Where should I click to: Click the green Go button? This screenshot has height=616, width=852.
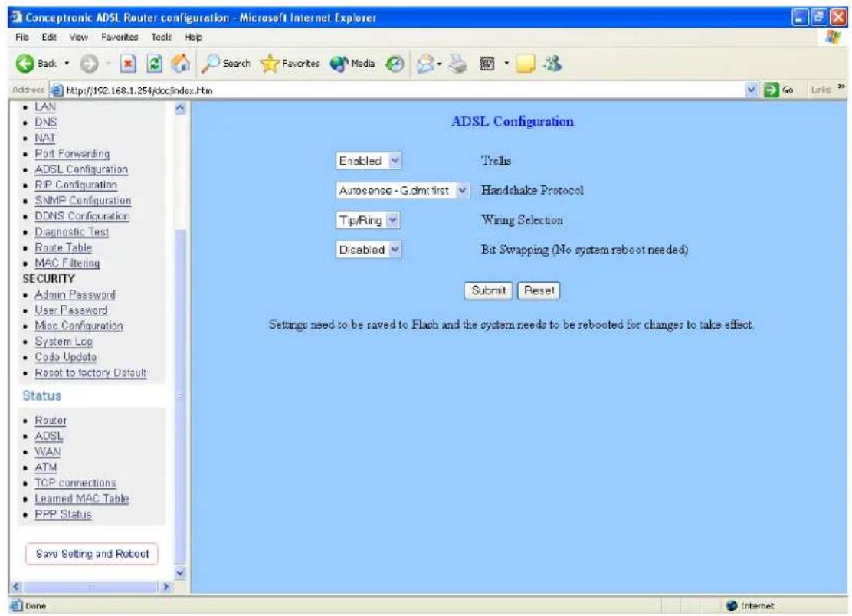778,90
